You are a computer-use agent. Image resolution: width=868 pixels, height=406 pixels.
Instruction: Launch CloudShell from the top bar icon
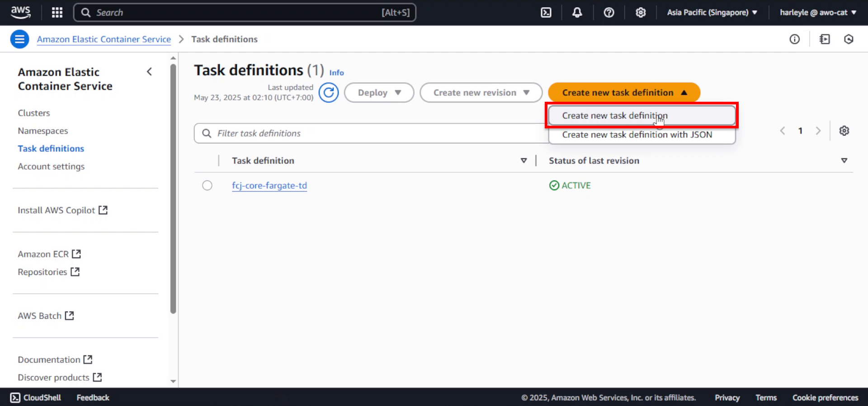coord(546,13)
